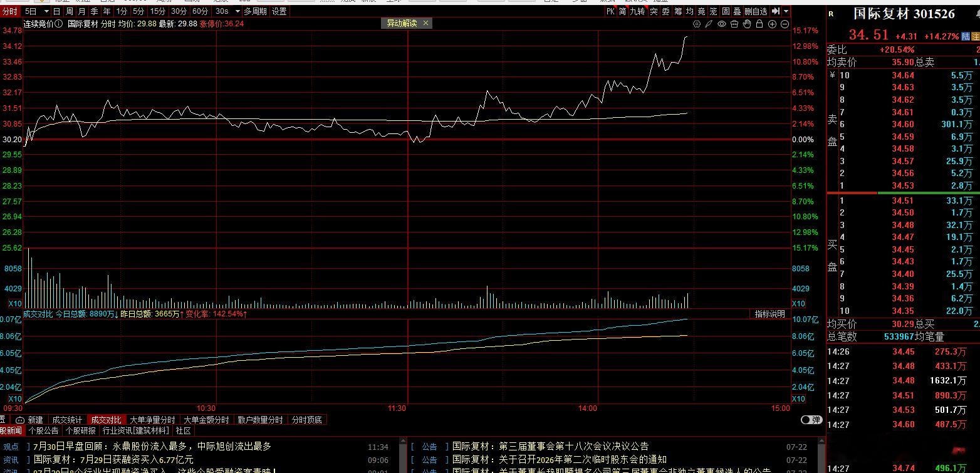Open the 设置 settings button

tap(279, 11)
